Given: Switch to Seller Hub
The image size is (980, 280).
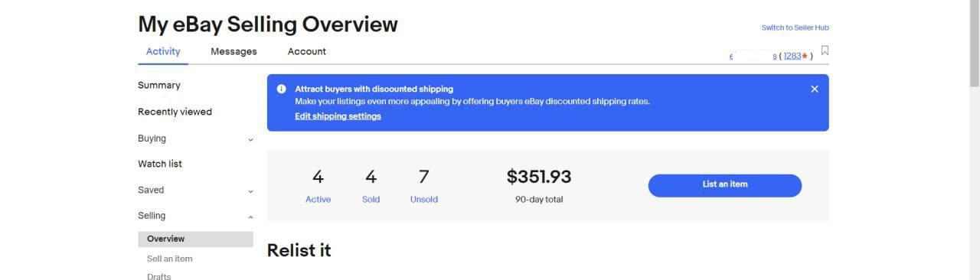Looking at the screenshot, I should point(795,28).
